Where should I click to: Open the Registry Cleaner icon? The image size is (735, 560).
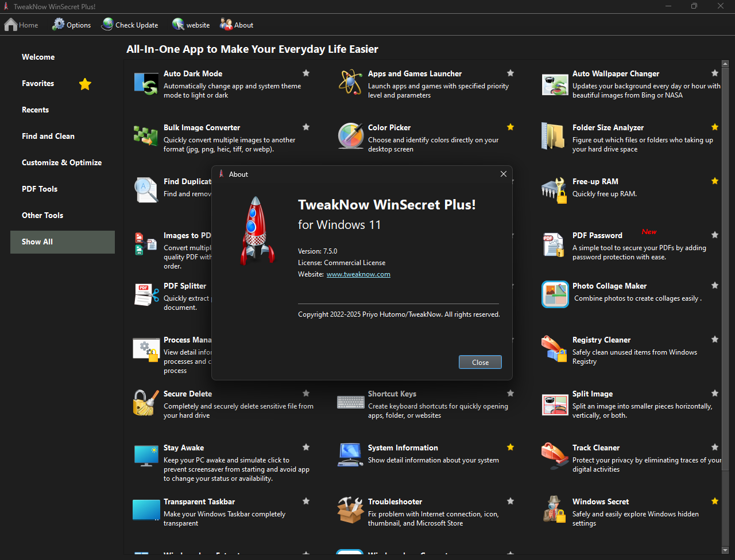(x=554, y=348)
